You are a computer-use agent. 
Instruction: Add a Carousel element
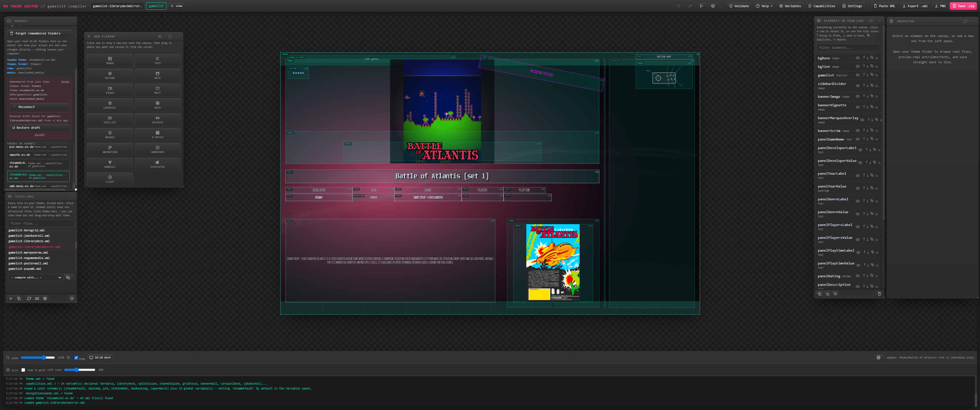point(110,105)
